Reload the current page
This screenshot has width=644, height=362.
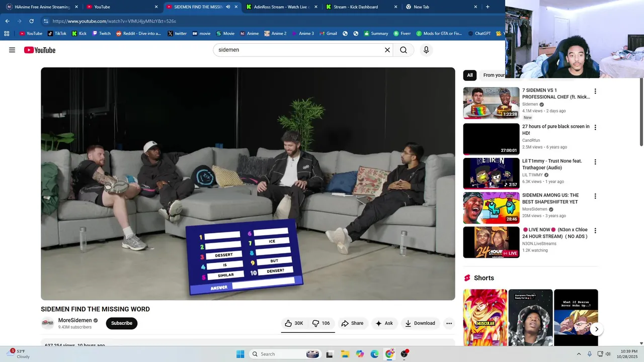(31, 21)
